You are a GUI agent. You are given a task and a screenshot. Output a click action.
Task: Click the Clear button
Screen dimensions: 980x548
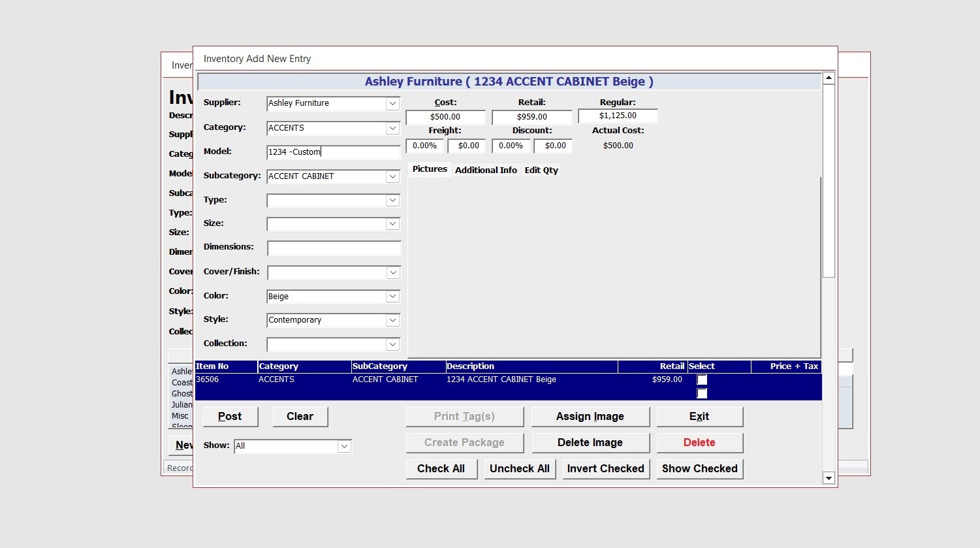(300, 417)
